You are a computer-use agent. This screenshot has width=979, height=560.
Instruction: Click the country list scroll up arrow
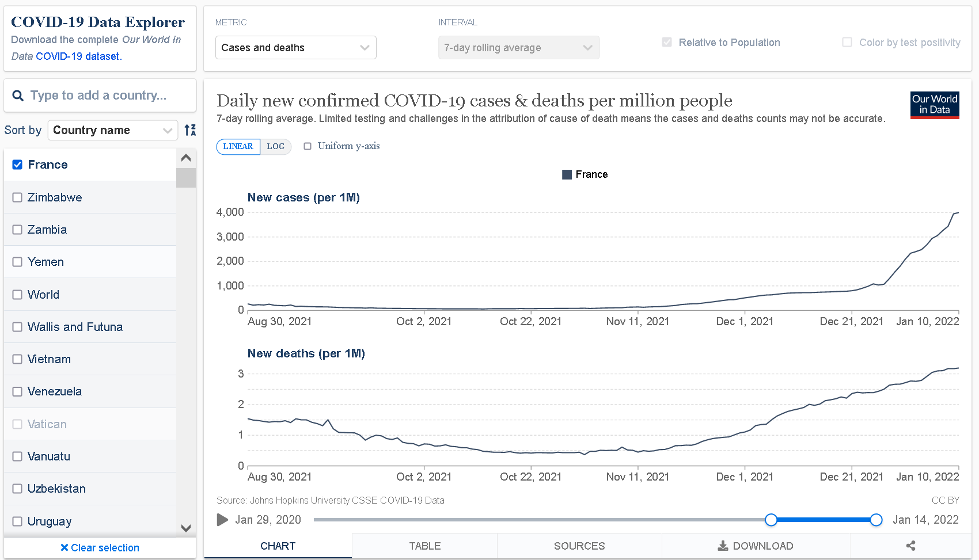(x=186, y=158)
